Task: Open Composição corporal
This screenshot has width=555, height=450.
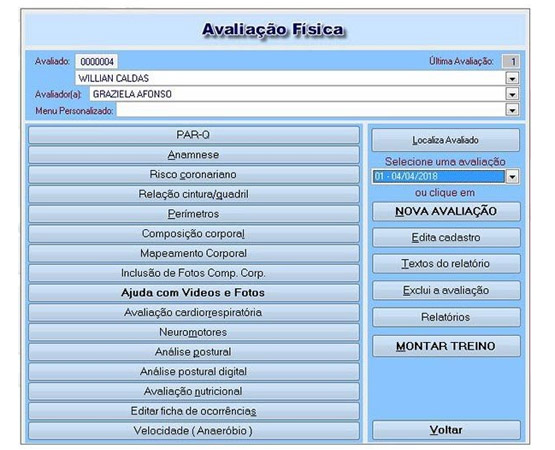Action: click(194, 234)
